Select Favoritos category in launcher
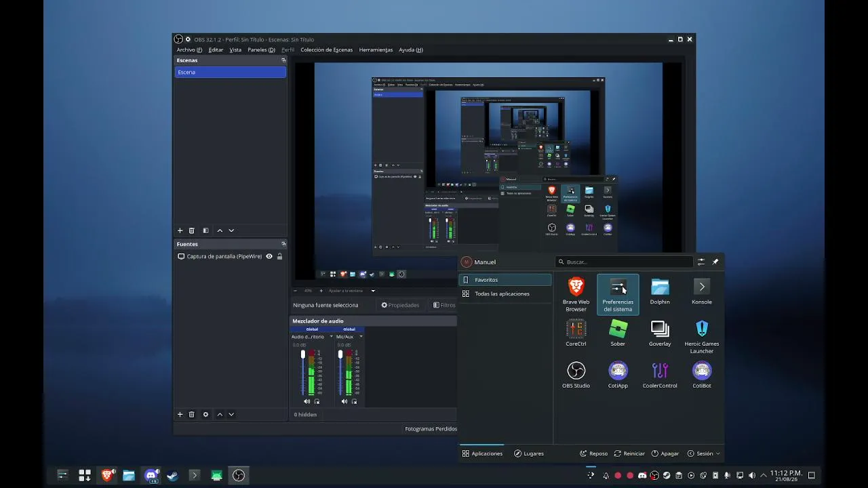868x488 pixels. tap(505, 280)
